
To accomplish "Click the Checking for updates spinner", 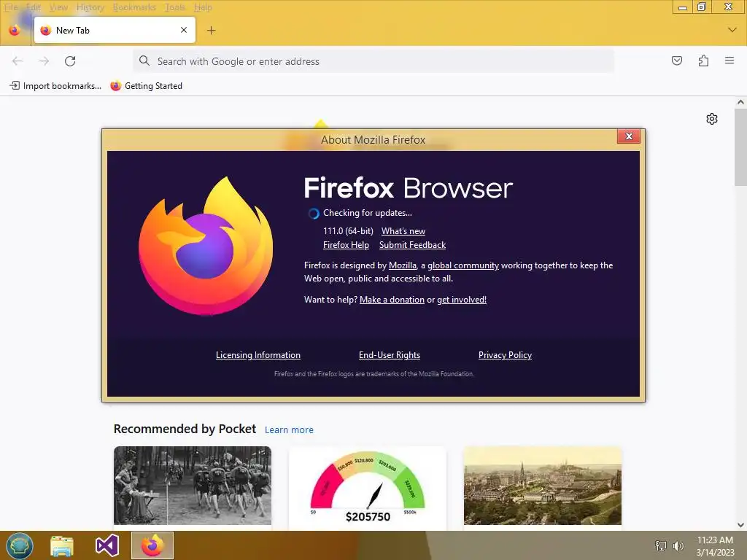I will pyautogui.click(x=314, y=214).
